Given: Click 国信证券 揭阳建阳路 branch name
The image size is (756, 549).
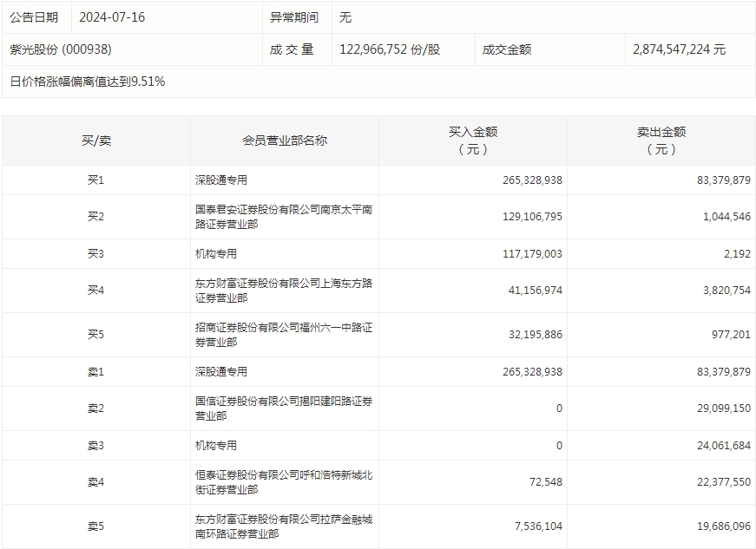Looking at the screenshot, I should (x=284, y=408).
